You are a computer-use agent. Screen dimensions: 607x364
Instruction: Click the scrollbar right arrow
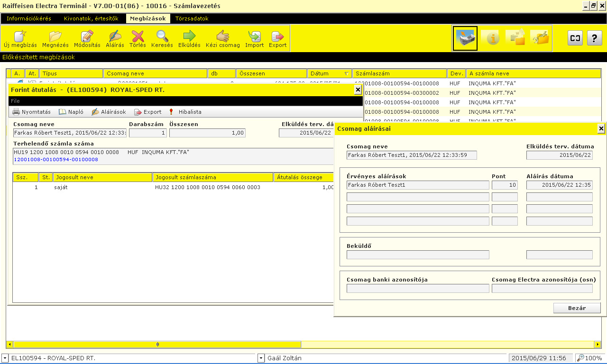pos(598,345)
